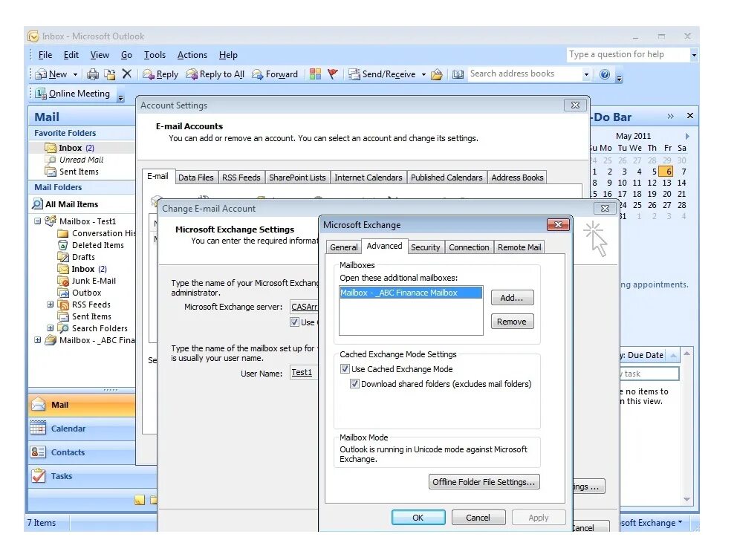Viewport: 737px width, 560px height.
Task: Click the Mail navigation pane button
Action: [82, 405]
